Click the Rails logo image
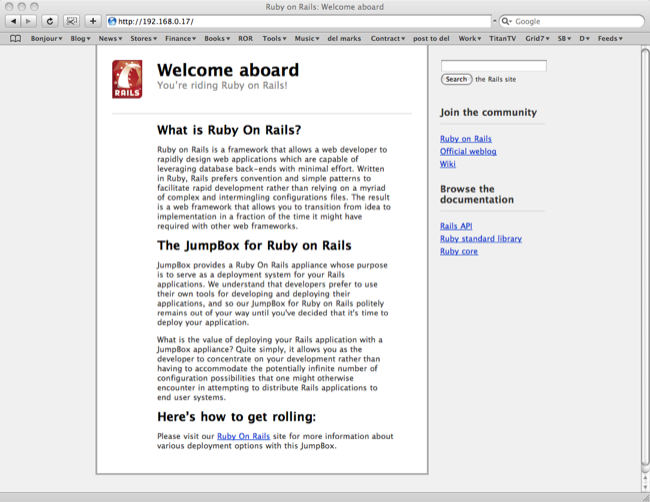 (127, 79)
